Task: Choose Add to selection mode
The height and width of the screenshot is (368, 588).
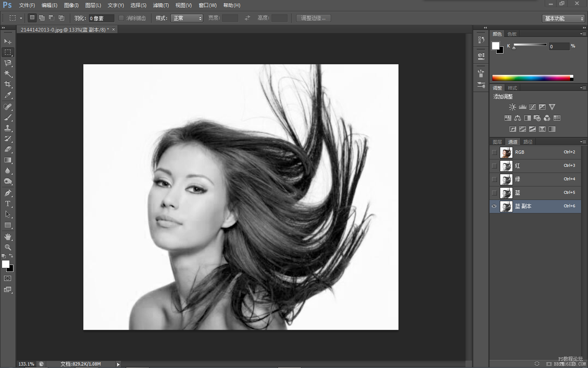Action: (42, 18)
